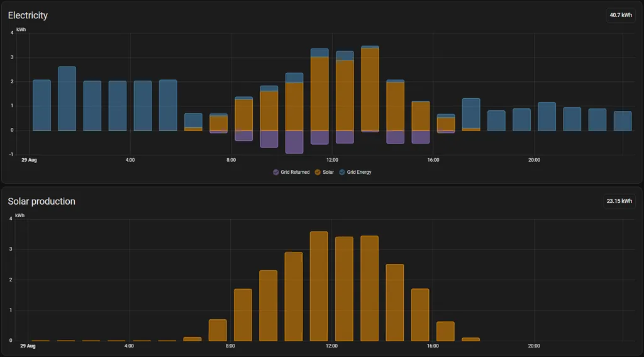Click the 8:00 label in Solar production chart
The height and width of the screenshot is (357, 644).
[230, 346]
